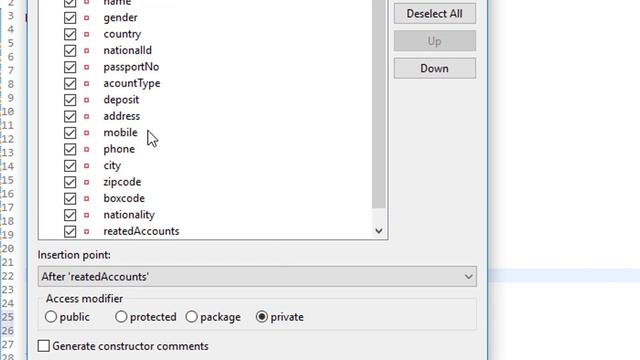Select the reatedAccounts field label

tap(141, 231)
